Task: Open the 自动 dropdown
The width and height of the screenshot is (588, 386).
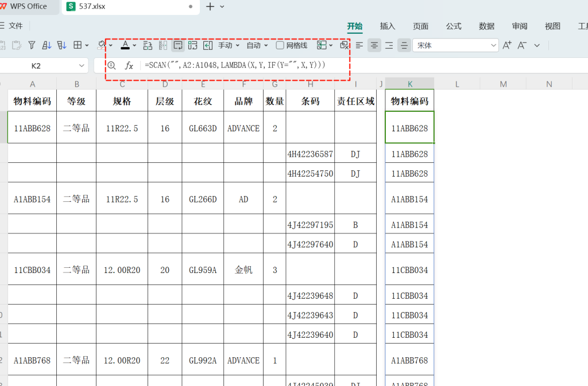Action: pos(257,45)
